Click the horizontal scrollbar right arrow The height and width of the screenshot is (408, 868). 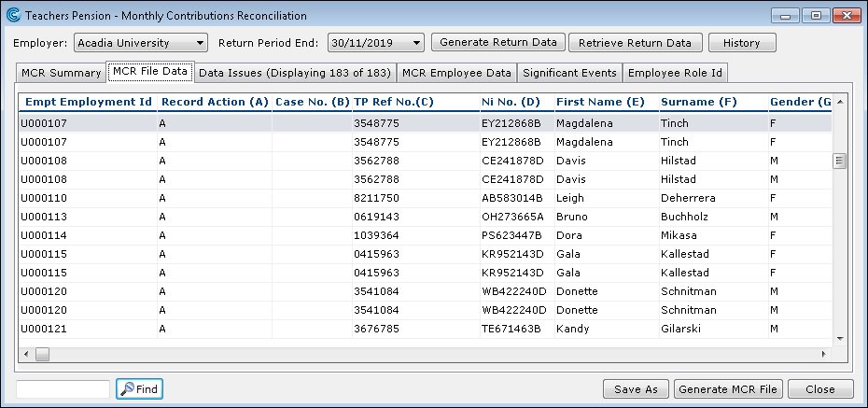[824, 354]
